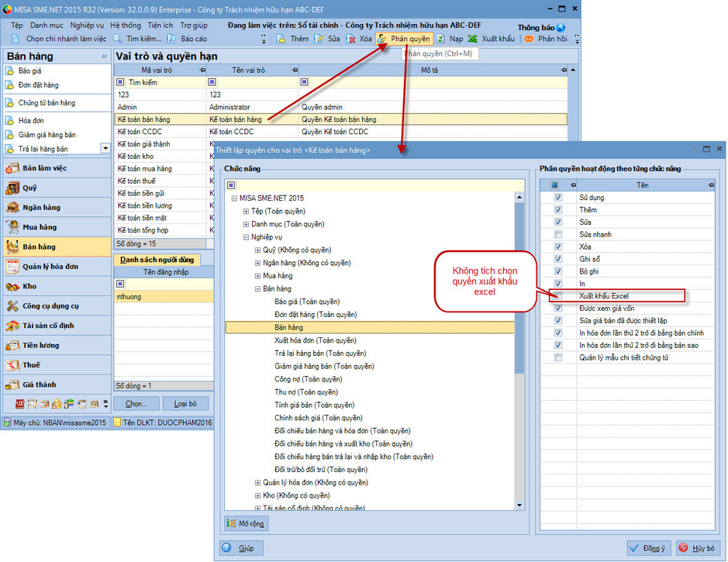Enable the Sửa nhanh permission checkbox
This screenshot has width=728, height=562.
pyautogui.click(x=558, y=234)
